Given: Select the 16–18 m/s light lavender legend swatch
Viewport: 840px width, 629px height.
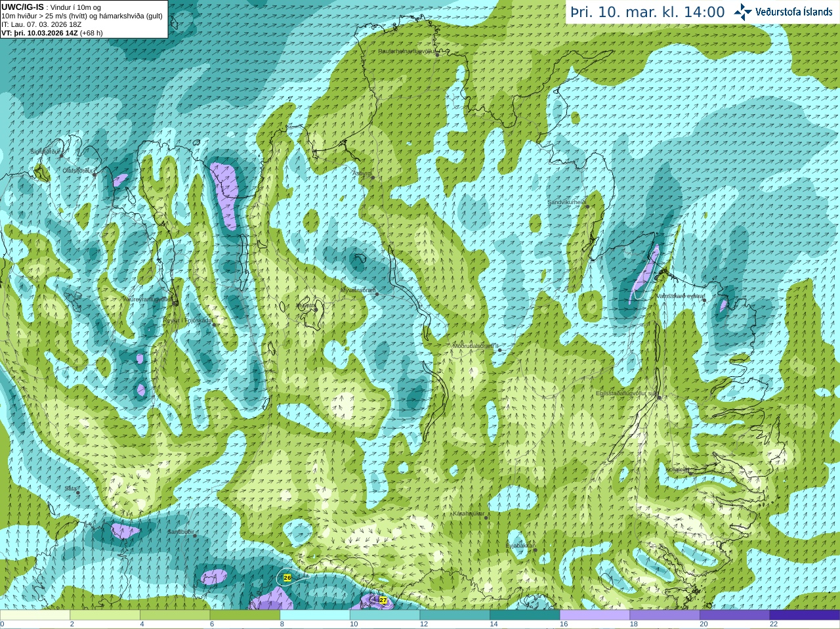Looking at the screenshot, I should (595, 615).
